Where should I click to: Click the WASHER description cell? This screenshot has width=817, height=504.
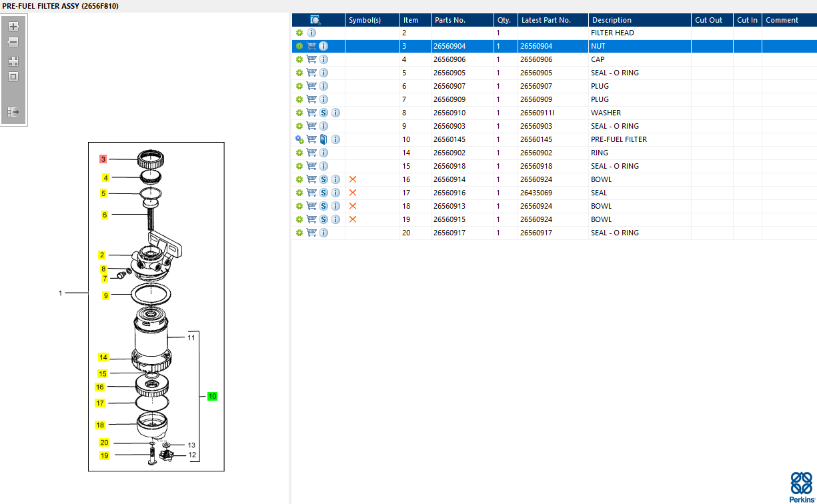pyautogui.click(x=640, y=113)
